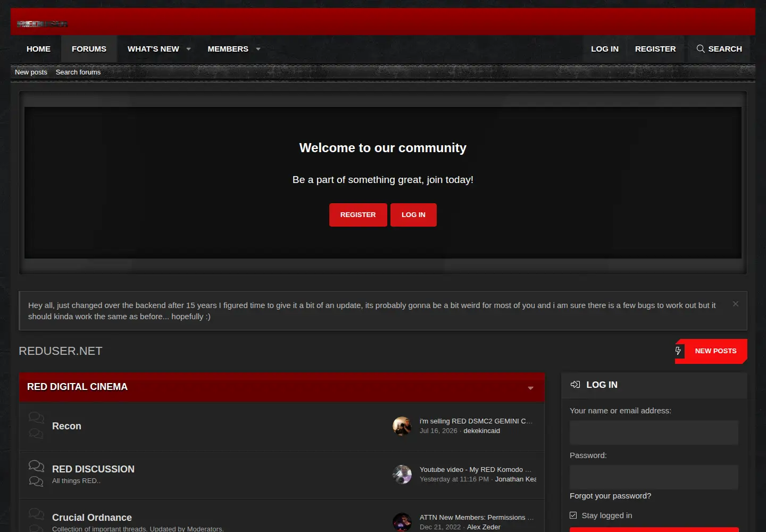Click the RED DISCUSSION forum bubble icon
Viewport: 766px width, 532px height.
36,473
